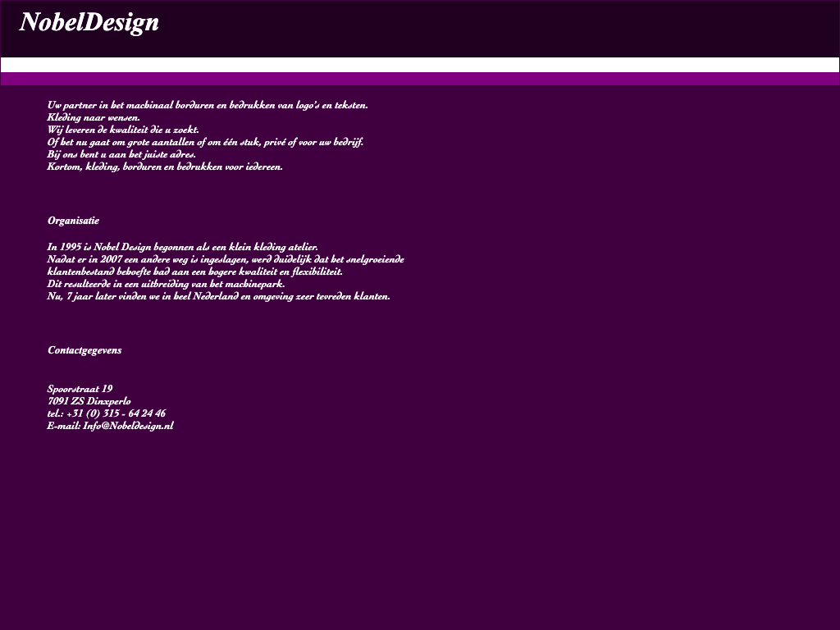
Task: Click the NobelDesign site title
Action: coord(89,23)
